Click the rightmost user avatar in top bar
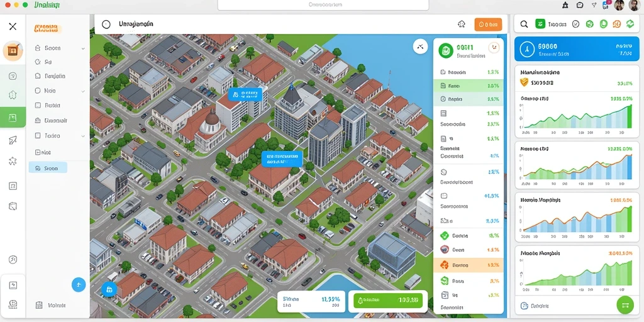The image size is (644, 322). pos(634,5)
